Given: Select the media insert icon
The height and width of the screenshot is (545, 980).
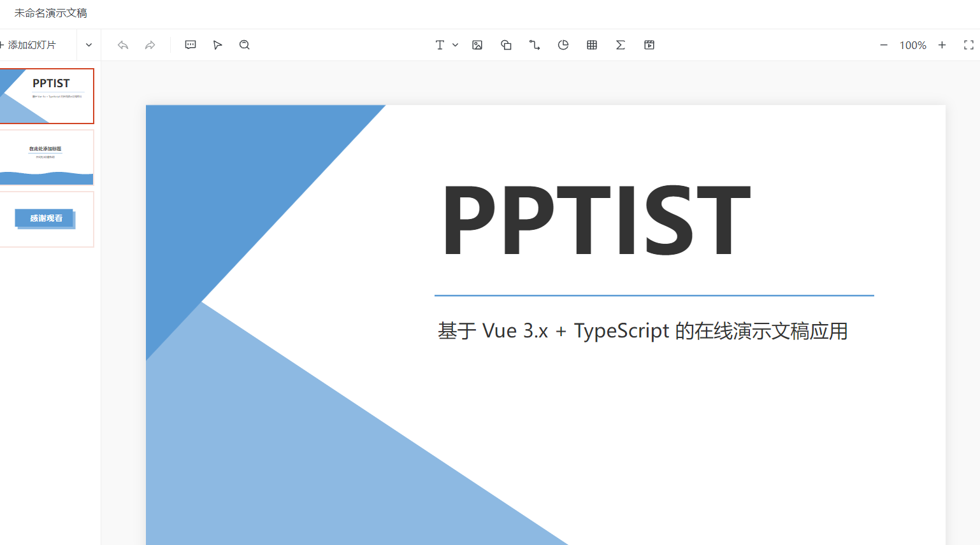Looking at the screenshot, I should 649,45.
